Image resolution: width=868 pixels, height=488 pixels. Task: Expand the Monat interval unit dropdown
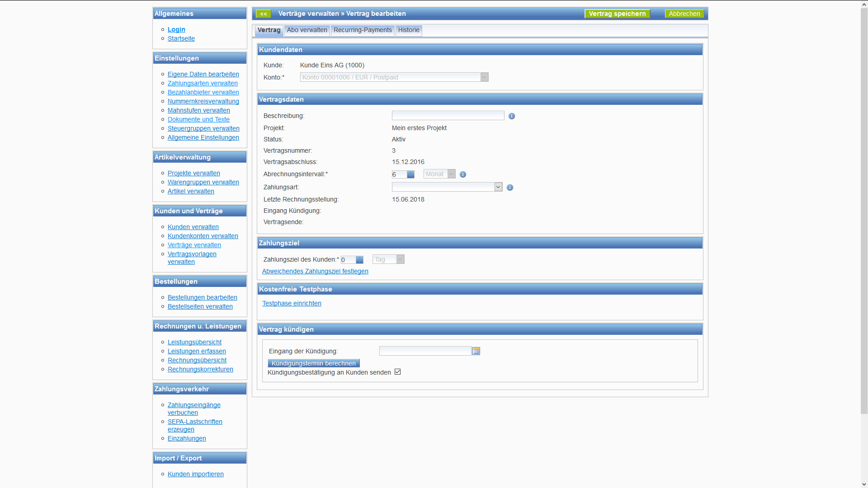(x=451, y=174)
